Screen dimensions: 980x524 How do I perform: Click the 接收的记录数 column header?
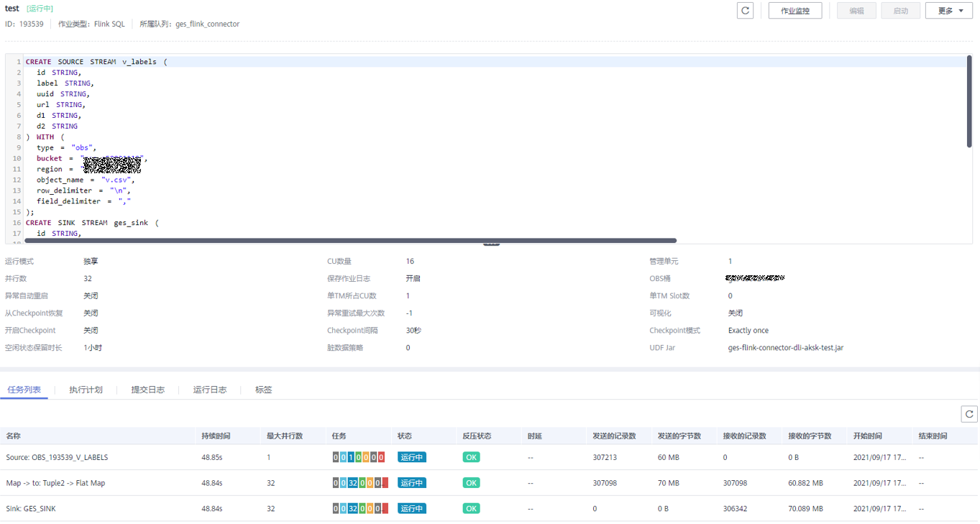(745, 436)
